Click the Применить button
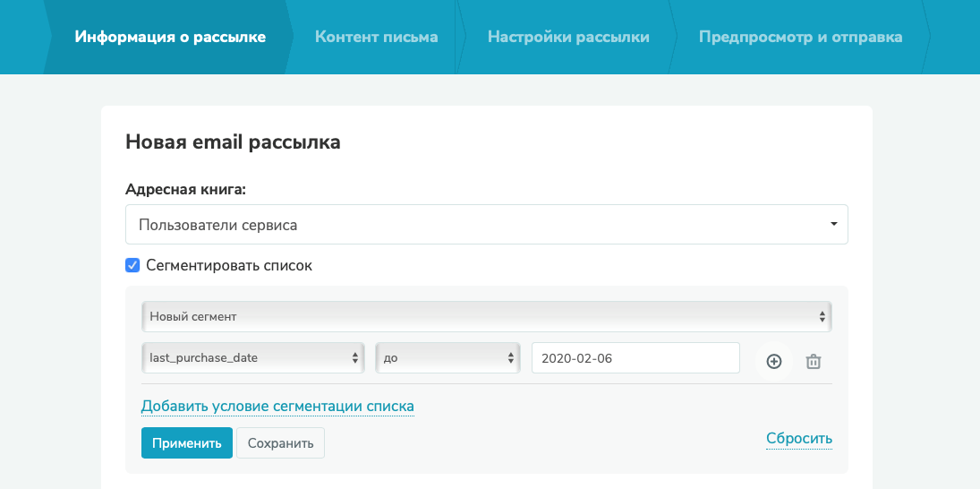 point(187,443)
